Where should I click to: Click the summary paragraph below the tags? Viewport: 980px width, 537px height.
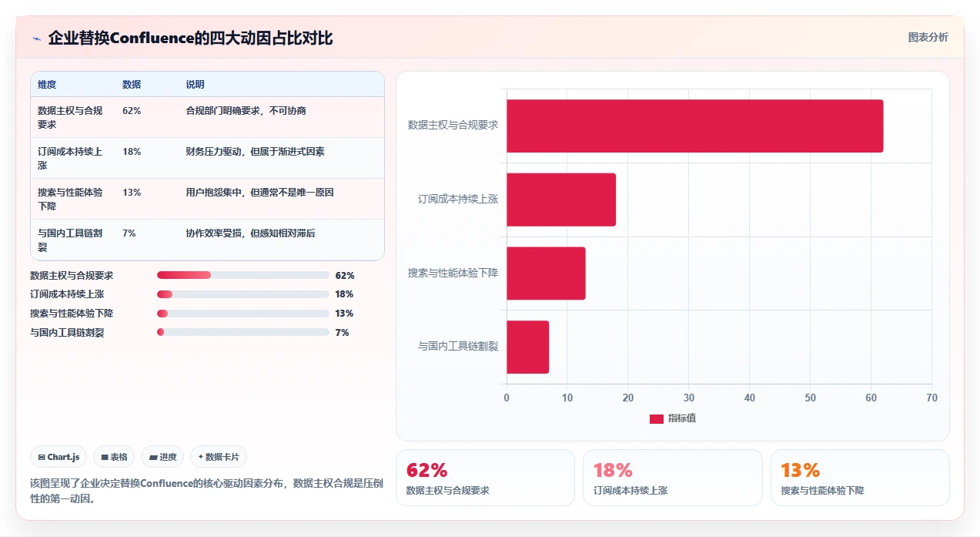point(206,491)
